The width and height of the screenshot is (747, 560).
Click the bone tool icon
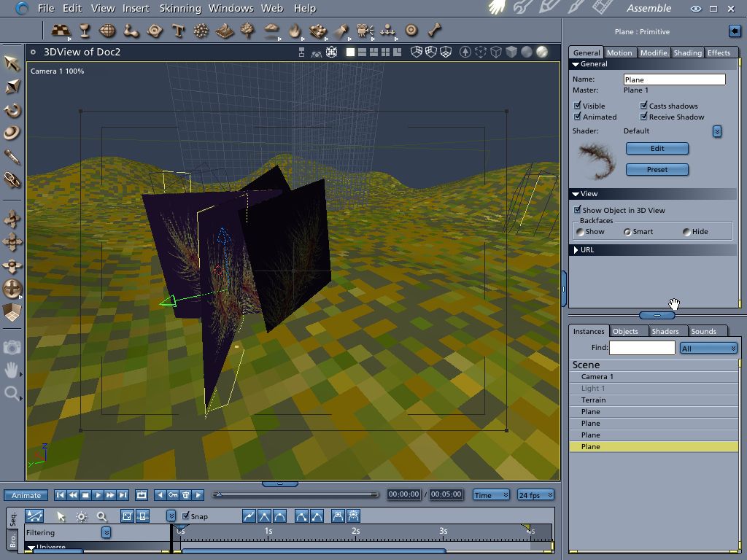tap(435, 31)
